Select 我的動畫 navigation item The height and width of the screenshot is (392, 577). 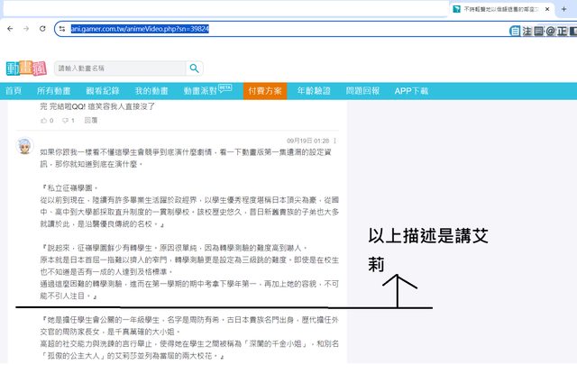(x=151, y=91)
